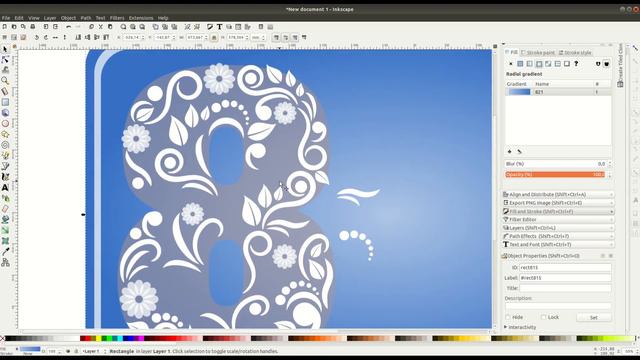Click the Cut scissors icon
Viewport: 640px width, 360px height.
pyautogui.click(x=100, y=27)
